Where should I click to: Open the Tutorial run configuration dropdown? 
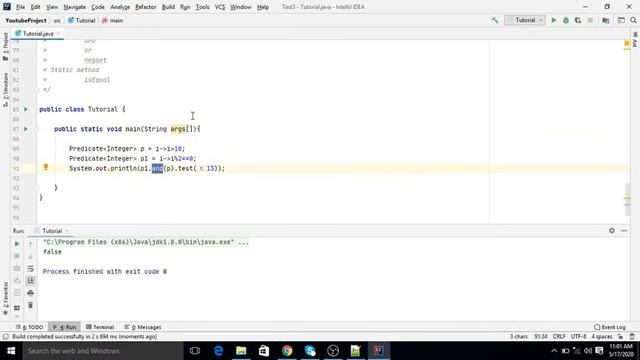click(x=524, y=20)
